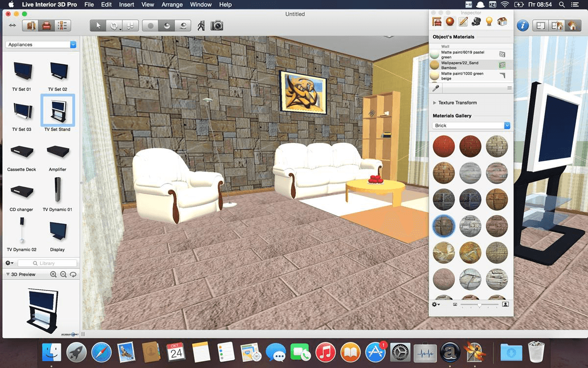Open the Brick materials gallery dropdown
This screenshot has height=368, width=588.
pyautogui.click(x=471, y=126)
